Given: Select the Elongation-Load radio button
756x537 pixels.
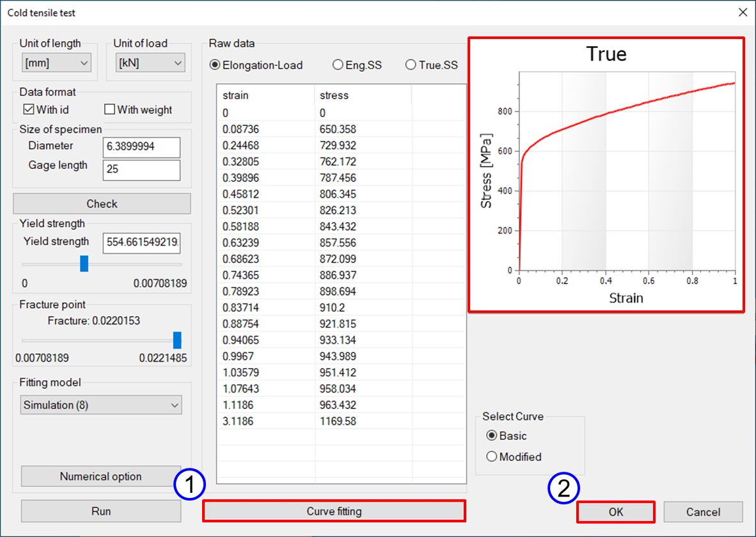Looking at the screenshot, I should tap(216, 65).
